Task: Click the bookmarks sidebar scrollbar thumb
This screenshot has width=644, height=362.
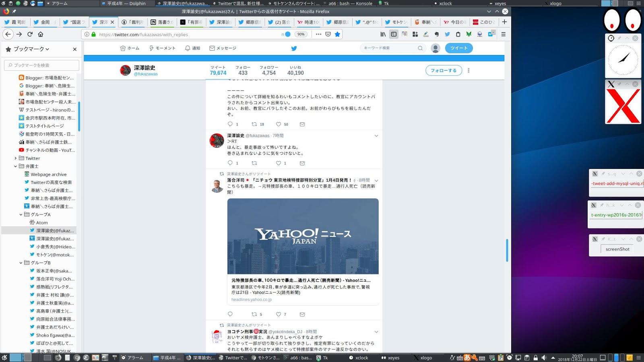Action: pos(79,117)
